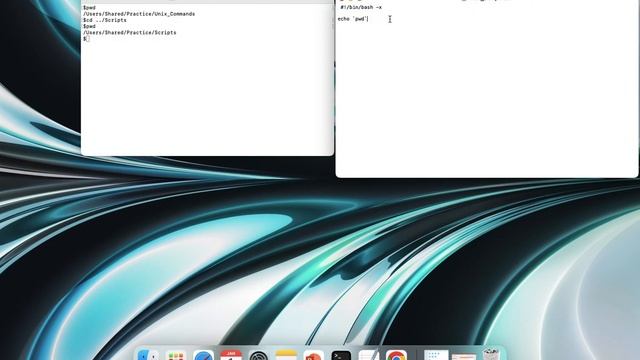Click the Terminal prompt at the last $ line
The image size is (640, 360).
(87, 39)
